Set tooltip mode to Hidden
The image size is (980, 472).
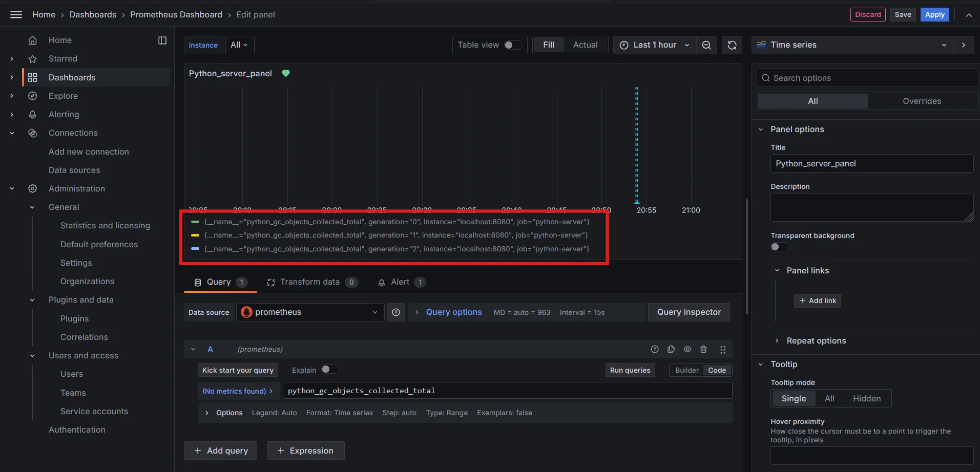(867, 398)
